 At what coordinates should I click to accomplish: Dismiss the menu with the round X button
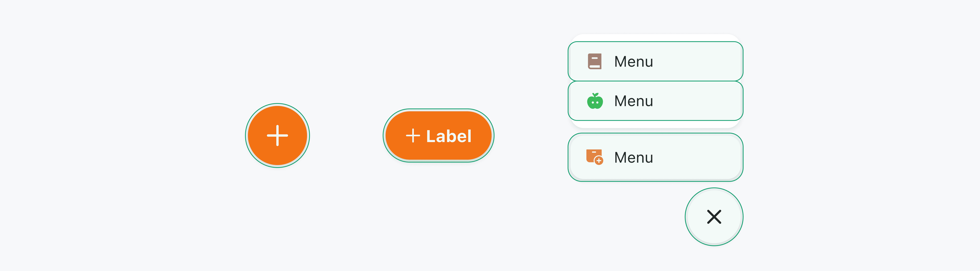pyautogui.click(x=714, y=217)
